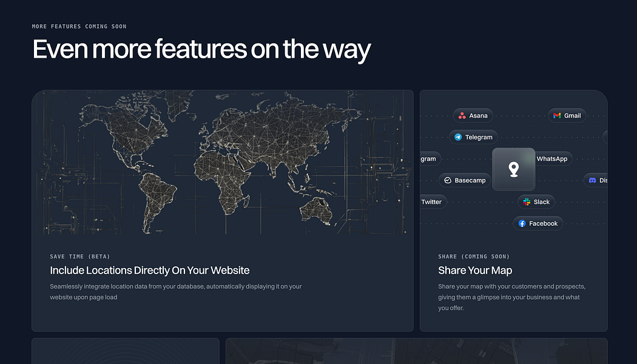
Task: Click 'SHARE (COMING SOON)' label
Action: point(474,257)
